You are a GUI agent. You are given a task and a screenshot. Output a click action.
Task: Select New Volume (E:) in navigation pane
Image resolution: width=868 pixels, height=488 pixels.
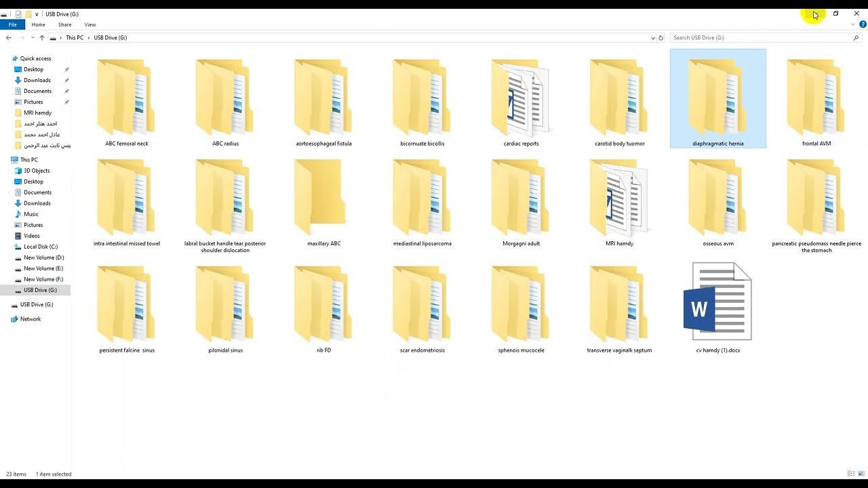point(43,268)
